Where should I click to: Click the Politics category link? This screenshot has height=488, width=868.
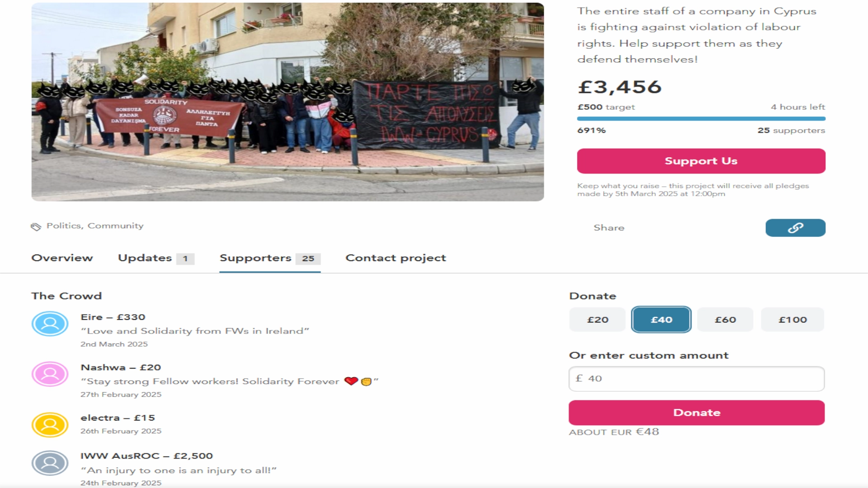pos(64,226)
